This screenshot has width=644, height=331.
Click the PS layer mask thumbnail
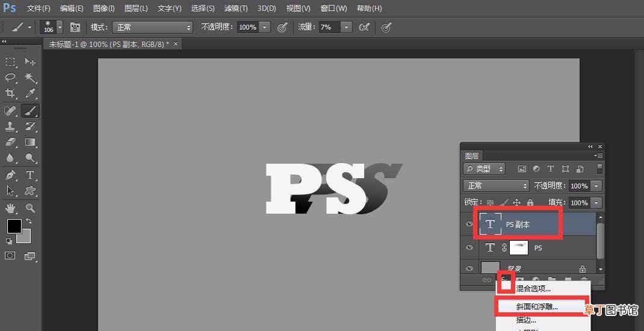tap(518, 247)
